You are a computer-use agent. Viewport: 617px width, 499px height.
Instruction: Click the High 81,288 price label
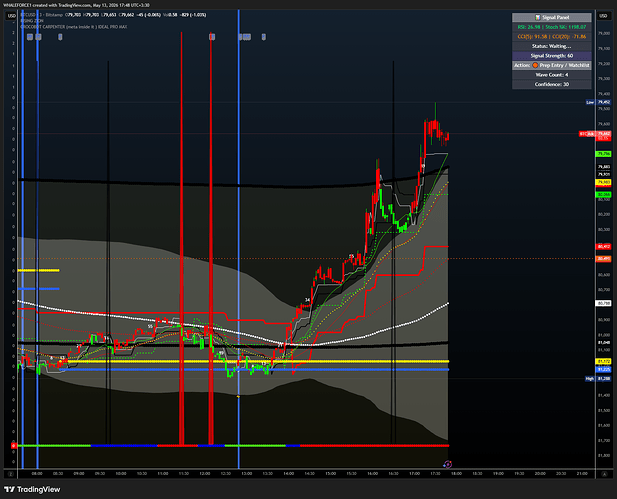(598, 379)
